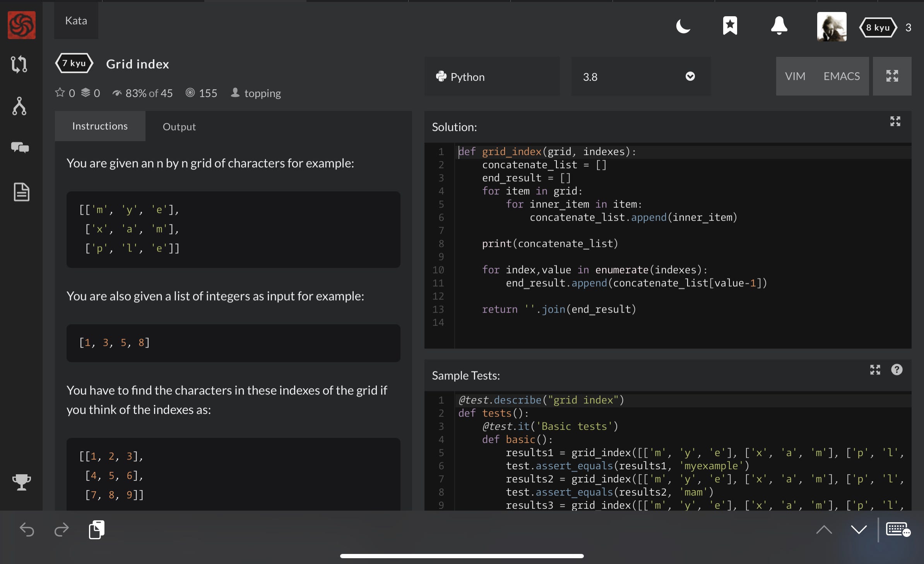Expand the Solution editor panel

point(895,121)
